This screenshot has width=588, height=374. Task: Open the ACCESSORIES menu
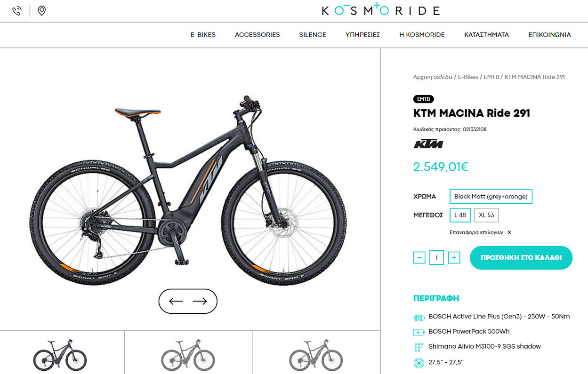click(x=258, y=35)
